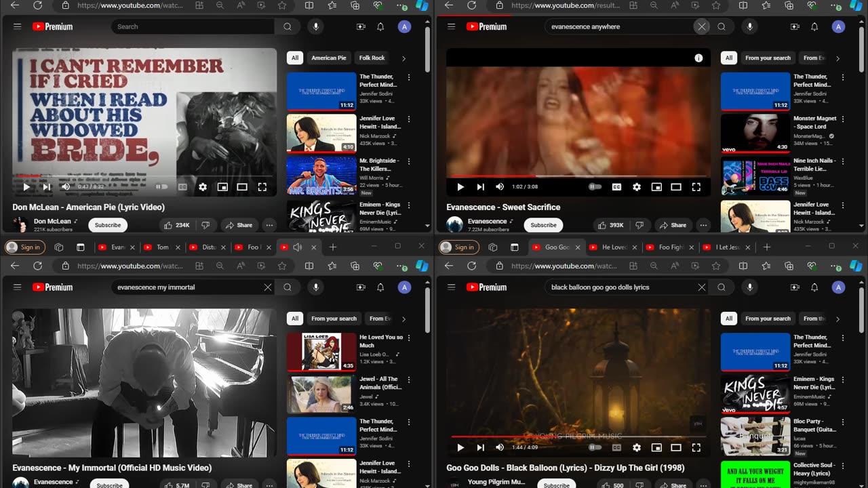Open account avatar in Sweet Sacrifice window
The width and height of the screenshot is (868, 488).
pyautogui.click(x=839, y=26)
